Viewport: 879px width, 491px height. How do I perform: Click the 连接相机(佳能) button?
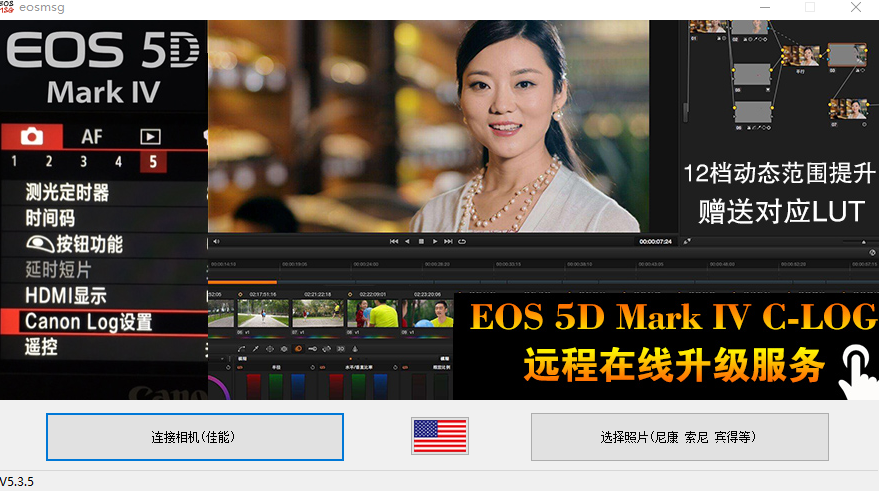pos(195,437)
